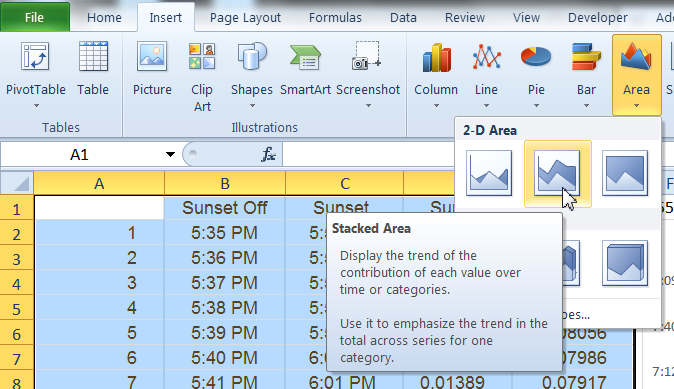The width and height of the screenshot is (674, 389).
Task: Switch to the View tab
Action: (x=526, y=18)
